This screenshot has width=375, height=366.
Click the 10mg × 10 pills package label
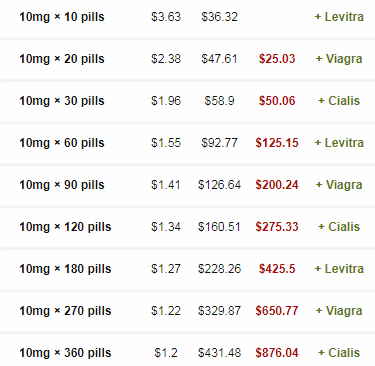pyautogui.click(x=62, y=17)
